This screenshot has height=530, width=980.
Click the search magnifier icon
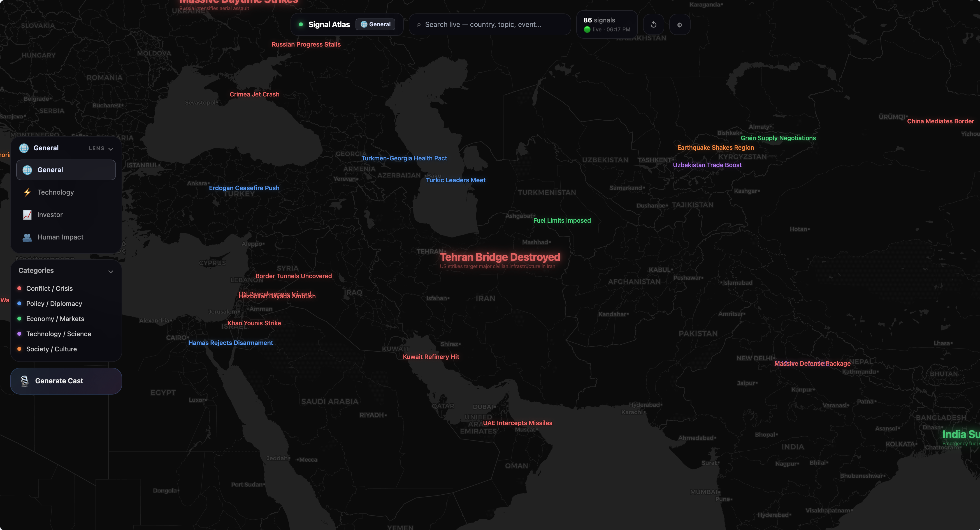(419, 25)
